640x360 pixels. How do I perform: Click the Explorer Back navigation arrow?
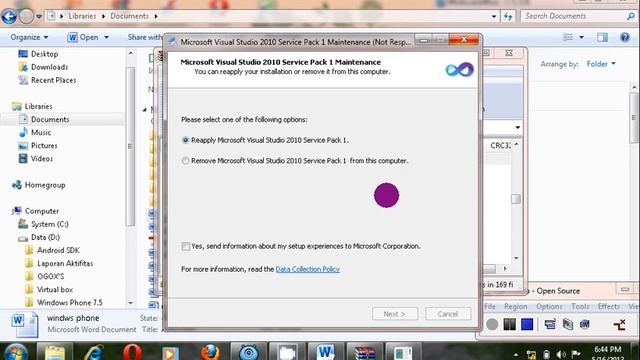[x=9, y=16]
